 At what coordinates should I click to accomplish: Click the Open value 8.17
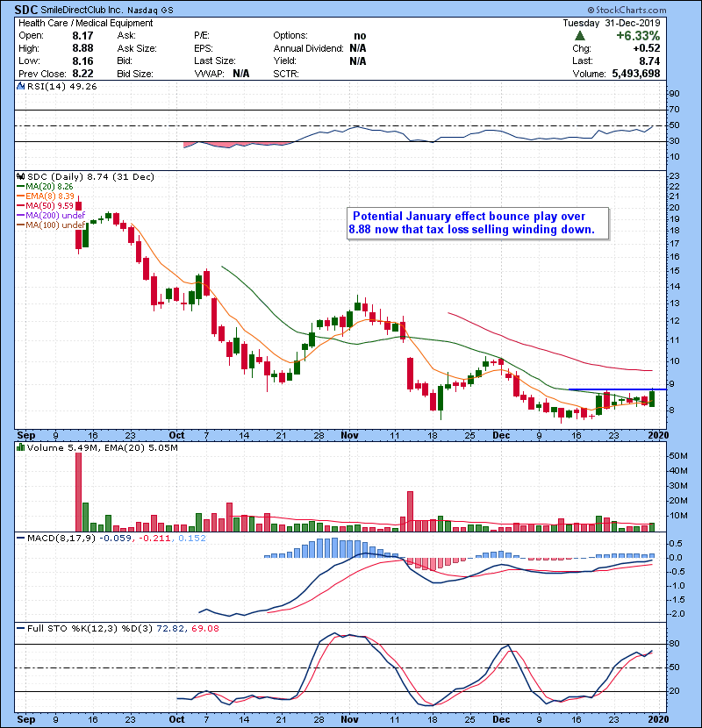coord(82,36)
